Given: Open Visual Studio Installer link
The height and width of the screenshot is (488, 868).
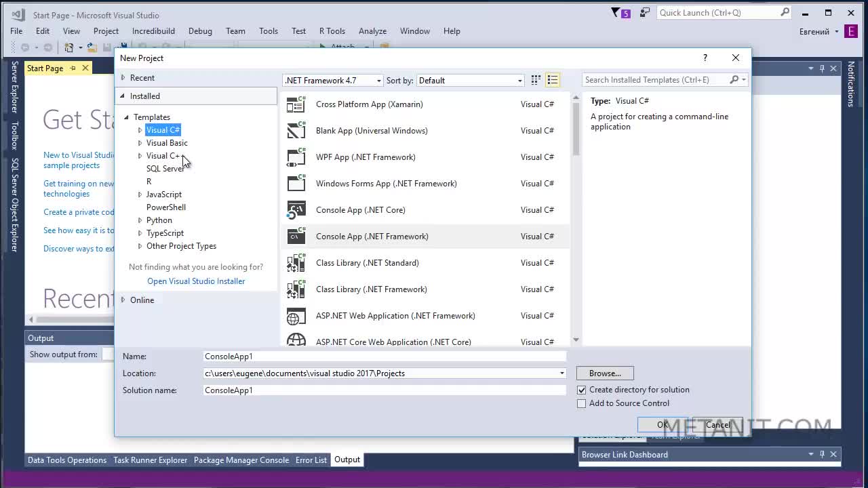Looking at the screenshot, I should click(196, 281).
